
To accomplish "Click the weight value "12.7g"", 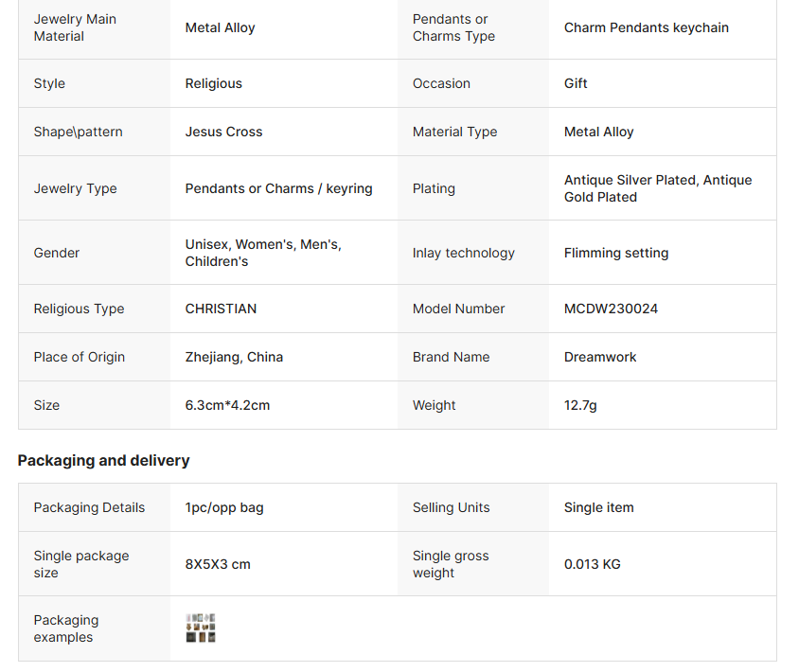I will (x=580, y=405).
